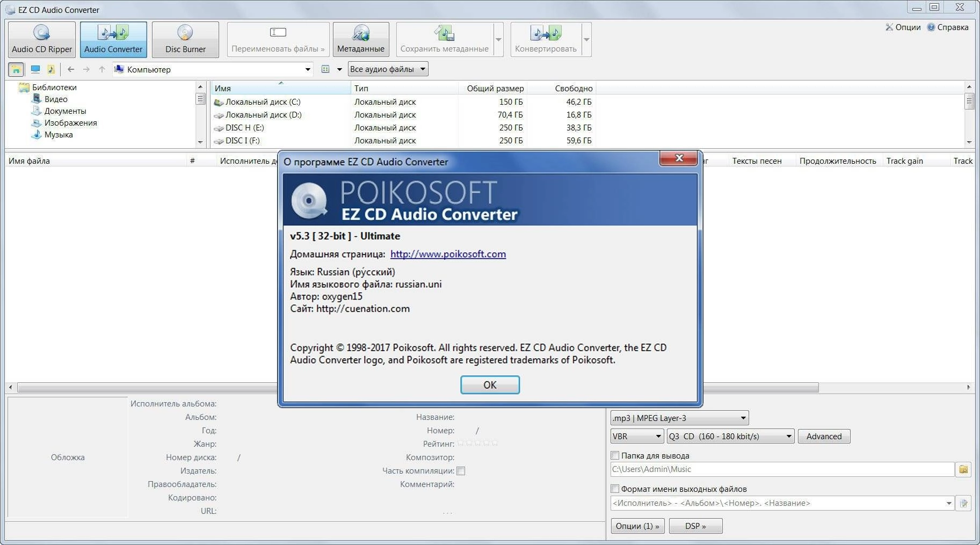980x545 pixels.
Task: Set rating with the Рейтинг stars
Action: [477, 444]
